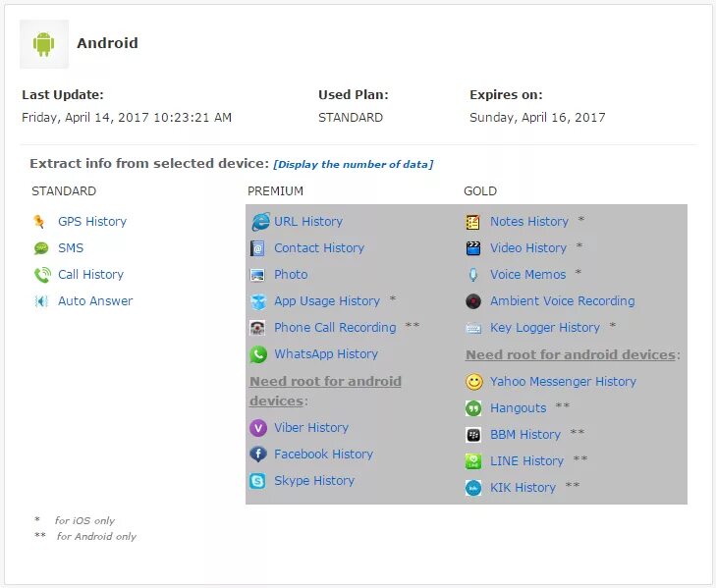Click the Need root heading under GOLD
Viewport: 716px width, 588px height.
tap(573, 354)
